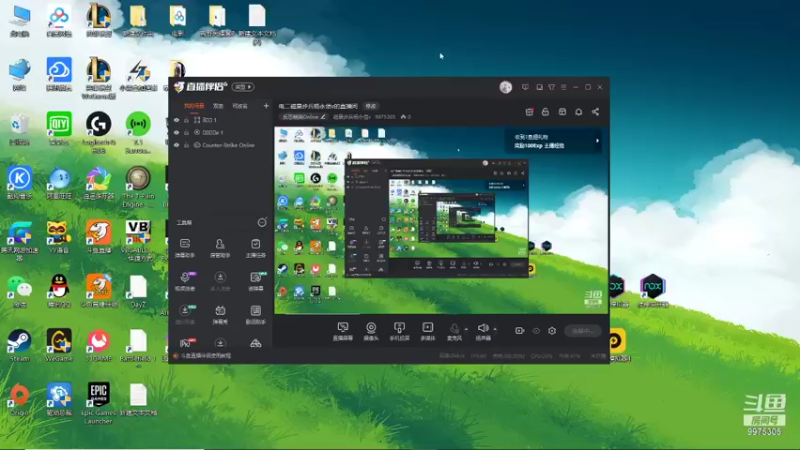Click the streamer name dropdown
The width and height of the screenshot is (800, 450).
tap(352, 117)
